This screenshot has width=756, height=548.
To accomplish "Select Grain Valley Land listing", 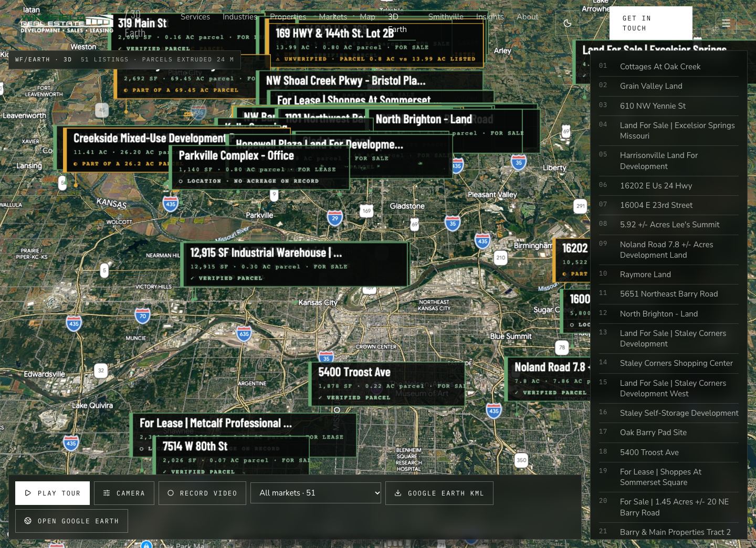I will pyautogui.click(x=669, y=86).
